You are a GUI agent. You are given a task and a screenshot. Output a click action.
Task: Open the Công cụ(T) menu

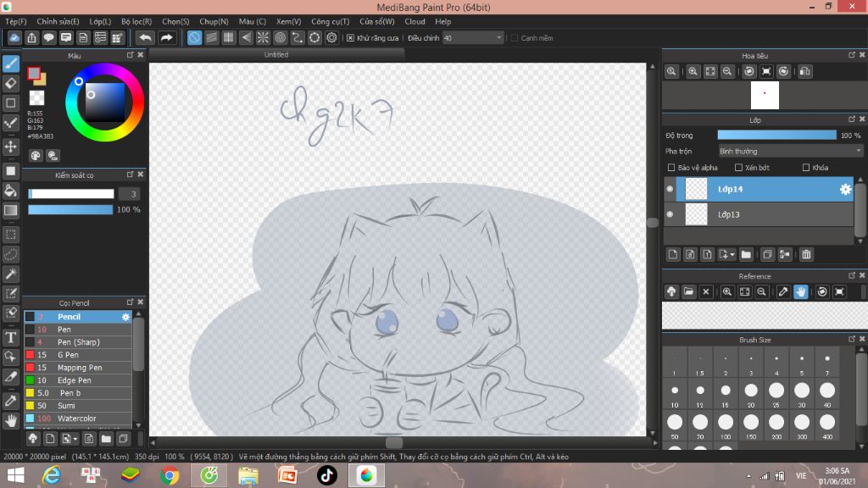[x=331, y=21]
